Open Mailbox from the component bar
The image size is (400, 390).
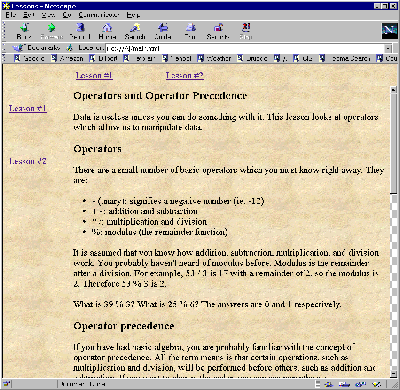(344, 385)
